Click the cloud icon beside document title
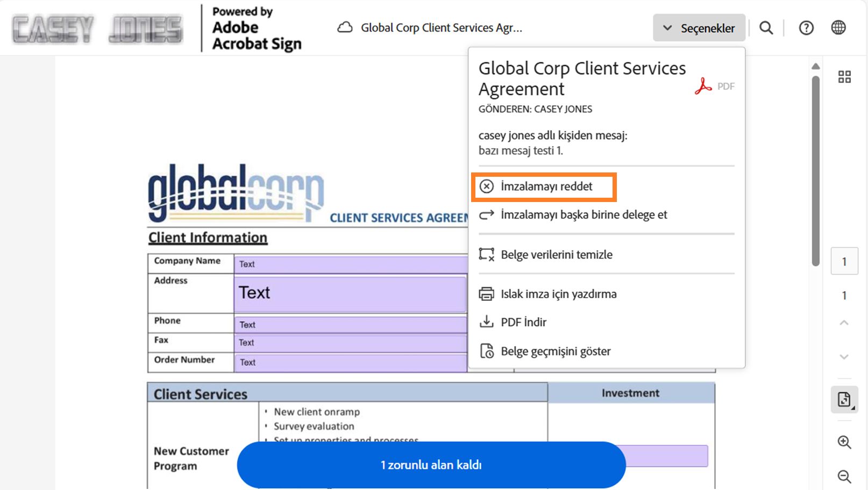Image resolution: width=868 pixels, height=490 pixels. click(x=345, y=27)
